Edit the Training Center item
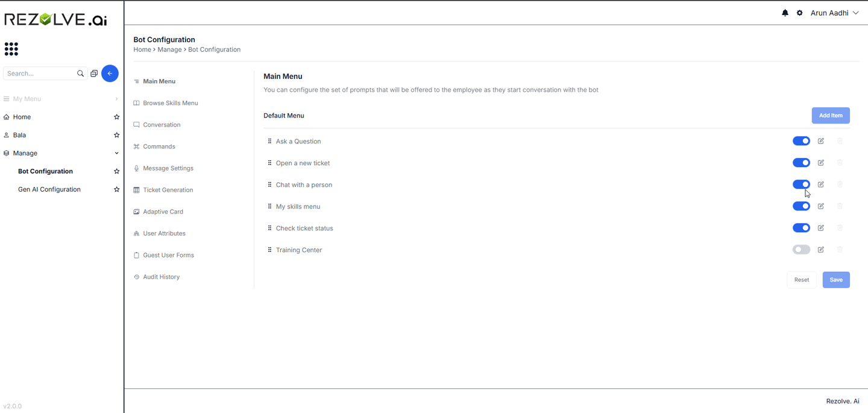Viewport: 868px width, 413px height. [821, 250]
